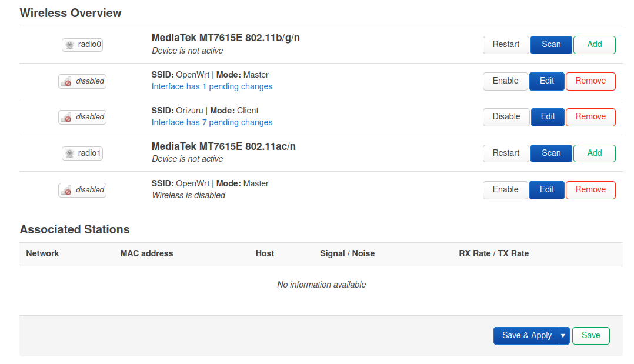The height and width of the screenshot is (364, 634).
Task: Edit the Orizuru client interface
Action: coord(548,117)
